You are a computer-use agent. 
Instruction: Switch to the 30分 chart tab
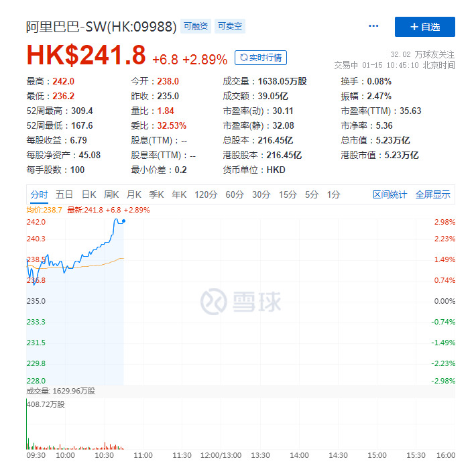pyautogui.click(x=261, y=194)
